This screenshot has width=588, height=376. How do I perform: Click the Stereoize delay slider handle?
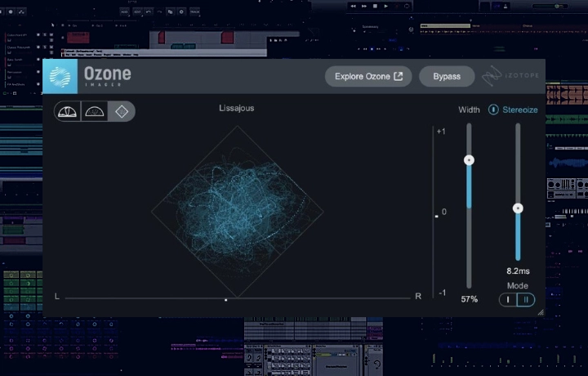(518, 208)
